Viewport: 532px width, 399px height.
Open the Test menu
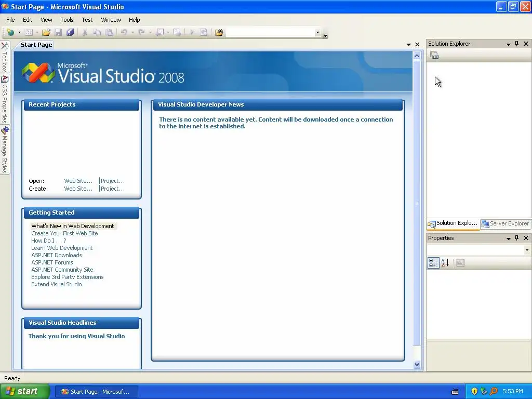pos(87,20)
